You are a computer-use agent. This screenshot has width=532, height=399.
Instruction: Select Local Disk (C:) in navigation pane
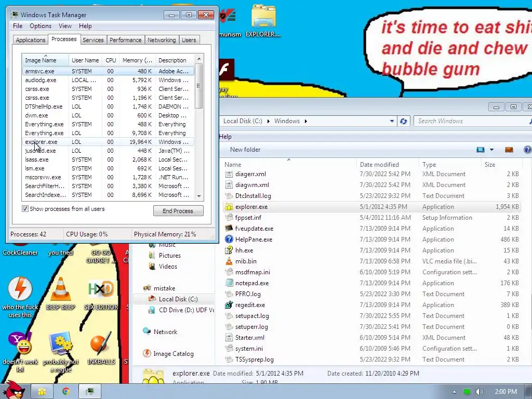click(178, 299)
